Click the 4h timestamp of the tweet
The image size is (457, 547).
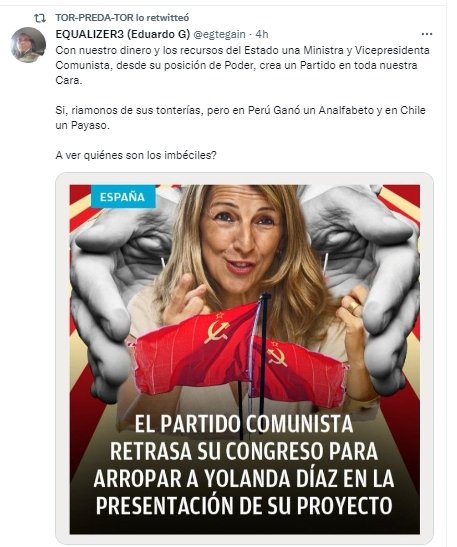262,34
